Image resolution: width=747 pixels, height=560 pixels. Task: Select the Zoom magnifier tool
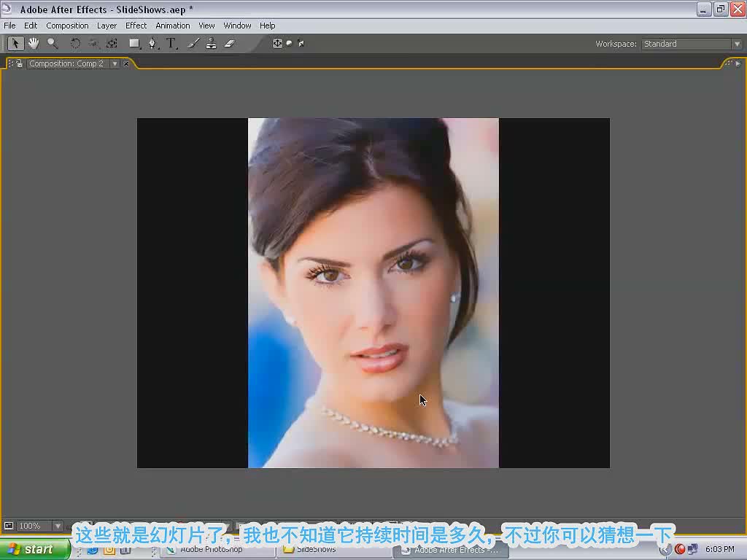coord(53,43)
